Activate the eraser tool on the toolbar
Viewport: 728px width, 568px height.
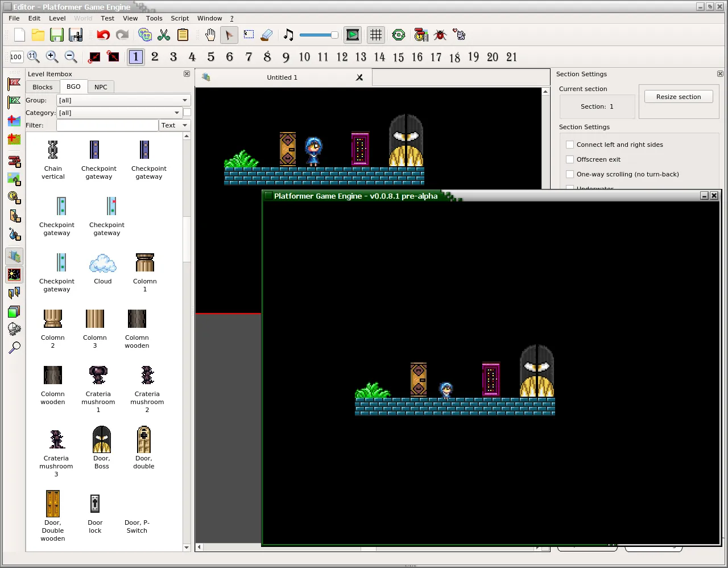pyautogui.click(x=266, y=35)
